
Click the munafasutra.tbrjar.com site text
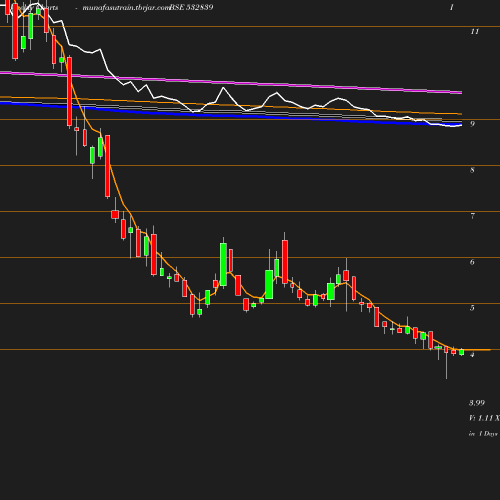coord(127,8)
